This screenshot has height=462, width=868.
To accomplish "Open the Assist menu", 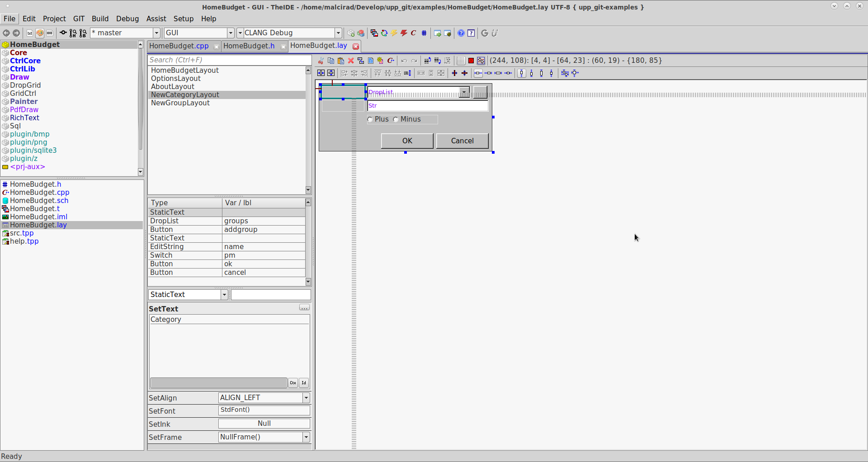I will click(x=156, y=19).
